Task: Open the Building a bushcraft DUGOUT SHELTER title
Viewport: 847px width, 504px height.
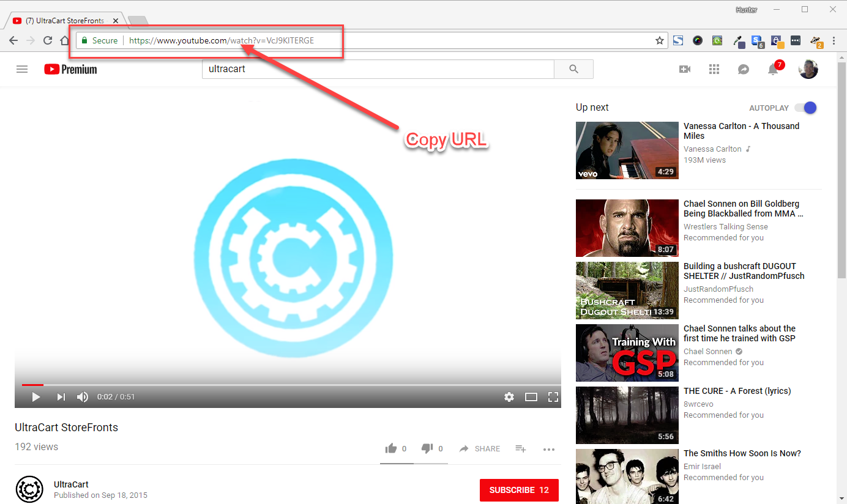Action: pos(744,271)
